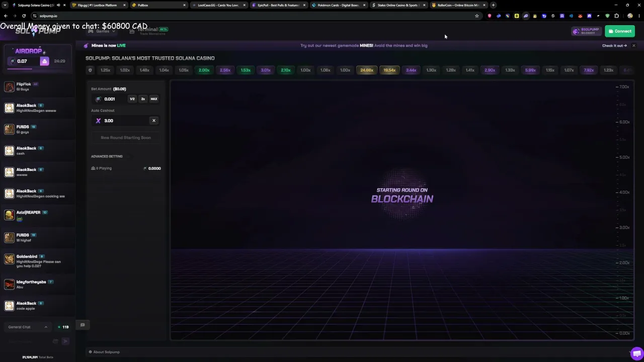This screenshot has width=644, height=362.
Task: Open the emoji picker in chat input
Action: 55,341
